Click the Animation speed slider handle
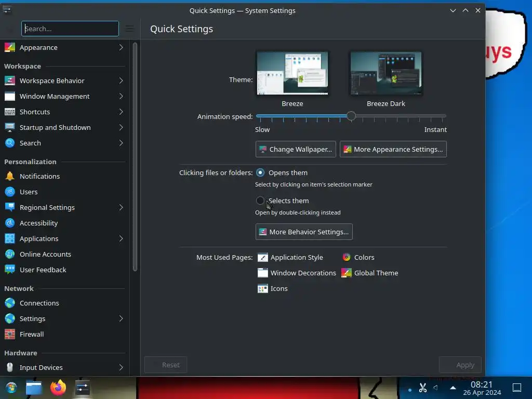Viewport: 532px width, 399px height. click(351, 116)
